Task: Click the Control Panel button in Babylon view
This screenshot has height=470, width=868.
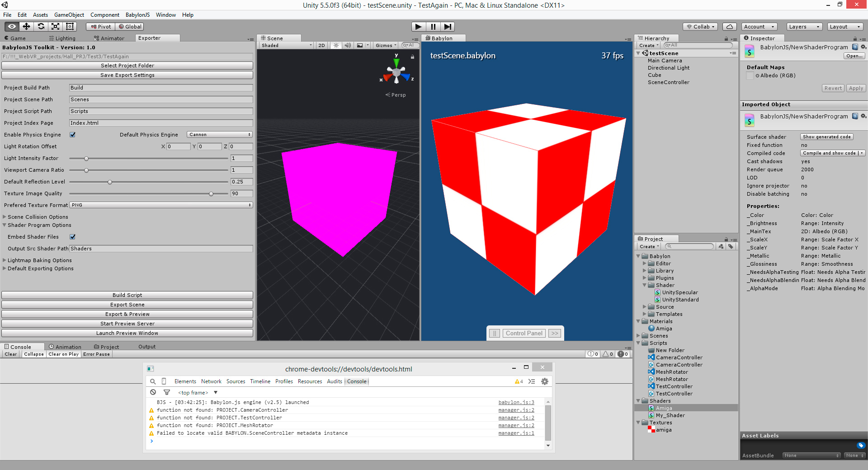Action: pos(524,334)
